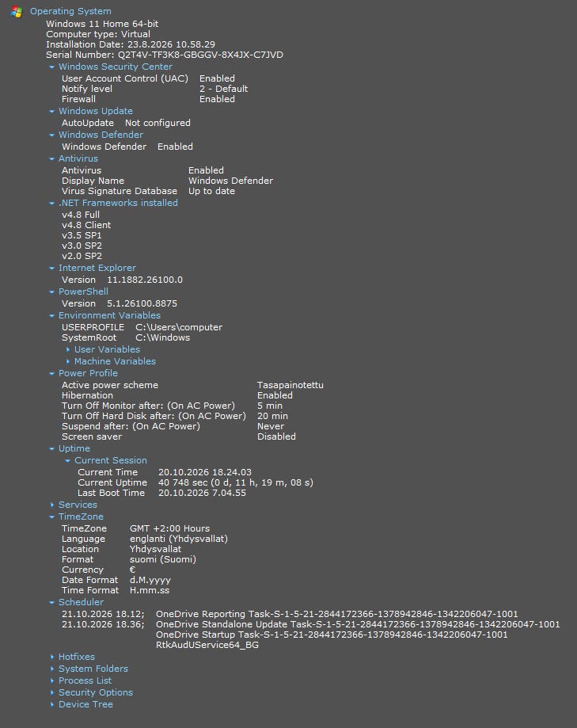Expand the Machine Variables subsection
Image resolution: width=577 pixels, height=728 pixels.
(x=115, y=361)
